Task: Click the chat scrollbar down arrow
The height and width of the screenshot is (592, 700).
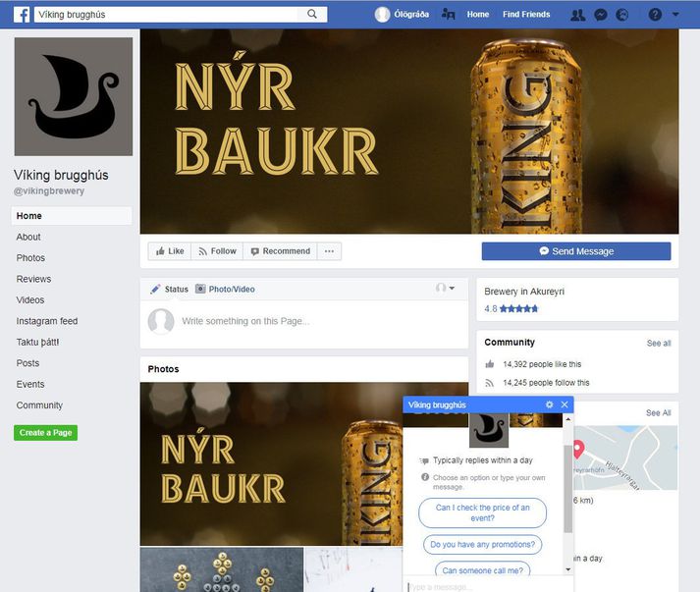Action: point(567,569)
